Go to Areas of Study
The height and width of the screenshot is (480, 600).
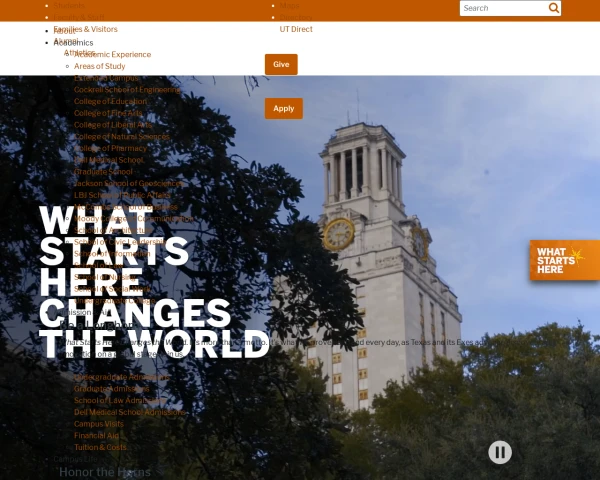click(99, 66)
